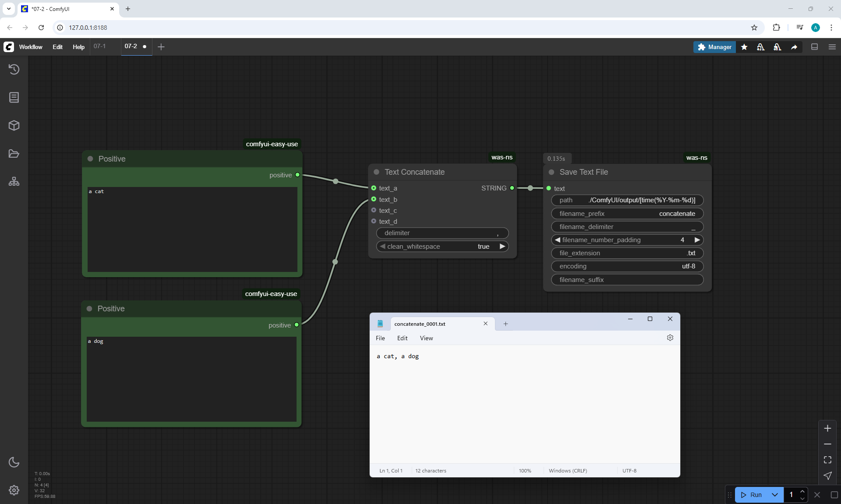Open the tab search dropdown in Chrome
This screenshot has height=504, width=841.
coord(9,9)
